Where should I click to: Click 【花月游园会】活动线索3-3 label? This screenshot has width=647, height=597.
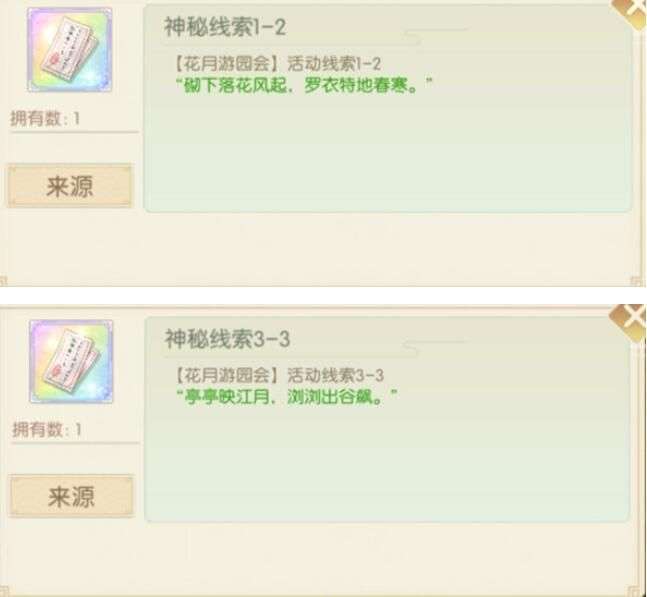(279, 375)
